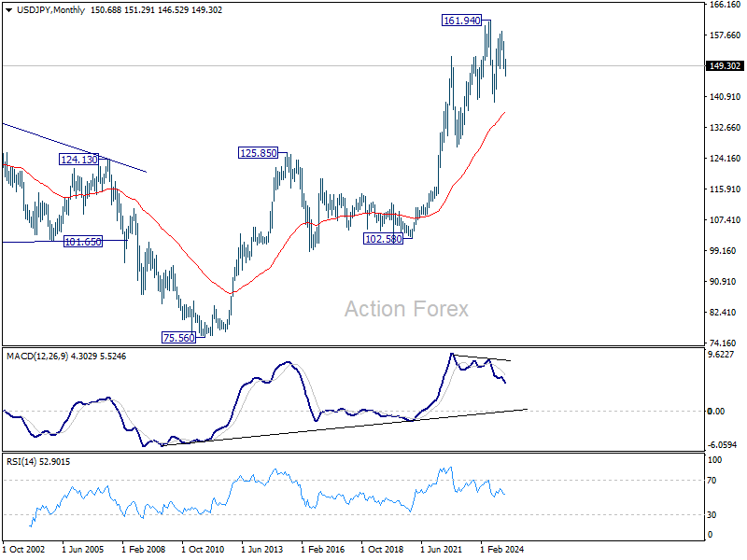
Task: Select the 125.850 price label
Action: click(259, 153)
